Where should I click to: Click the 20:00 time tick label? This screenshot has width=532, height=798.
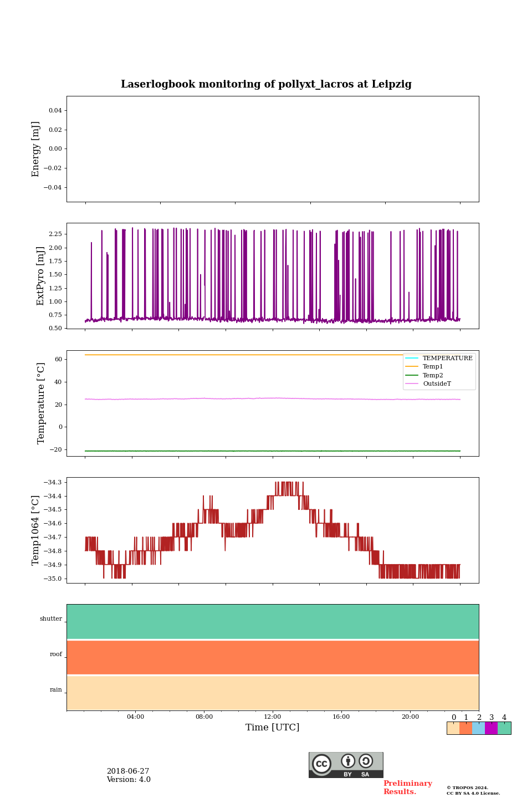click(410, 717)
